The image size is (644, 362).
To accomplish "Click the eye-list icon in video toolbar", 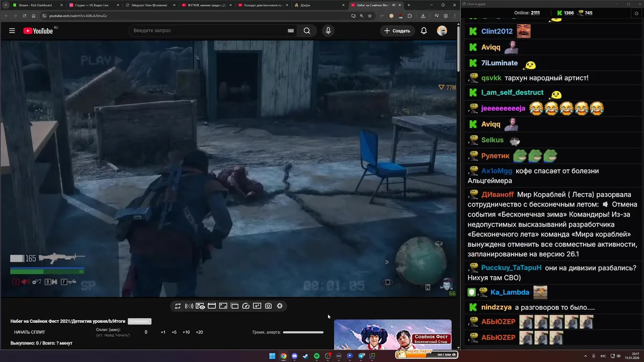I will (x=200, y=306).
